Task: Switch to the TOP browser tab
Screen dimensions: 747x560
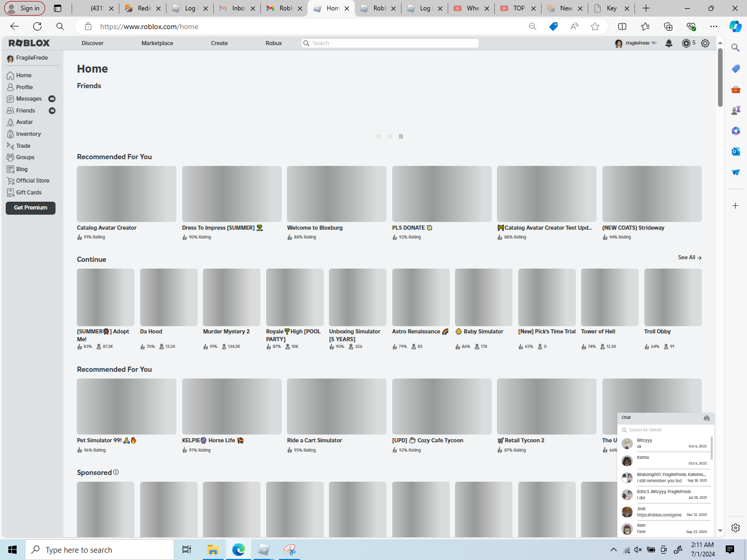Action: [x=518, y=8]
